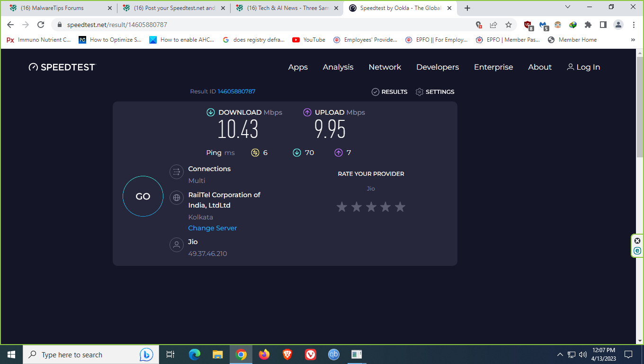Show the Chrome side panel
The height and width of the screenshot is (364, 644).
click(x=603, y=25)
